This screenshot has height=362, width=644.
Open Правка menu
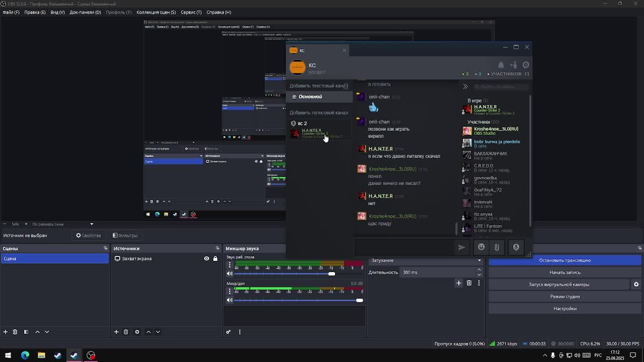[35, 12]
